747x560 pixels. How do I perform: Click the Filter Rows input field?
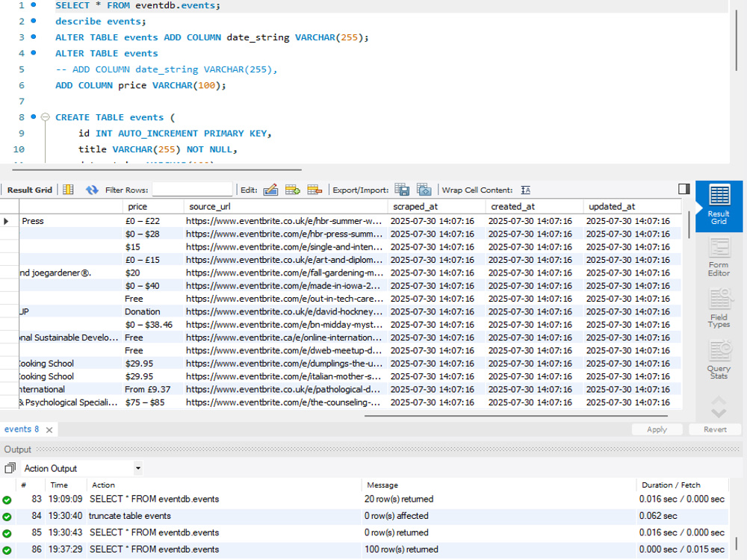193,190
